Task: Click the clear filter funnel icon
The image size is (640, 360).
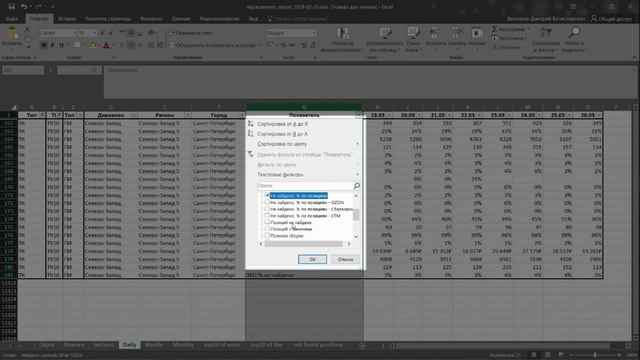Action: (251, 154)
